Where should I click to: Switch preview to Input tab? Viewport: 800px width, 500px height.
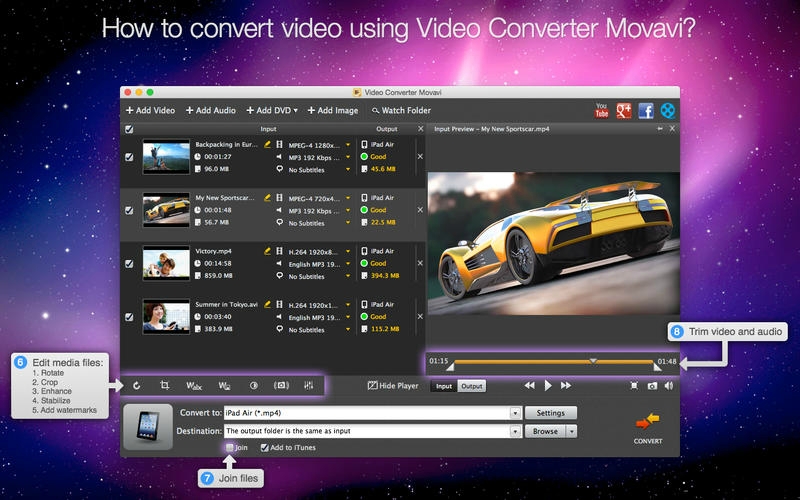pyautogui.click(x=444, y=386)
